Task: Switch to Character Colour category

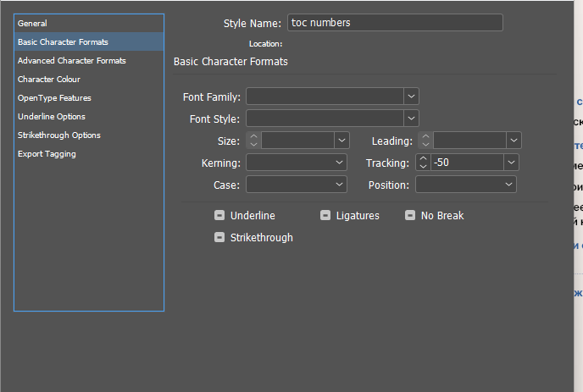Action: point(49,80)
